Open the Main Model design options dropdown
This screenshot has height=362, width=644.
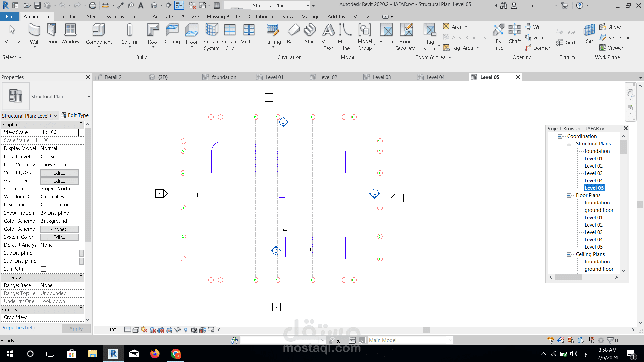pos(450,340)
